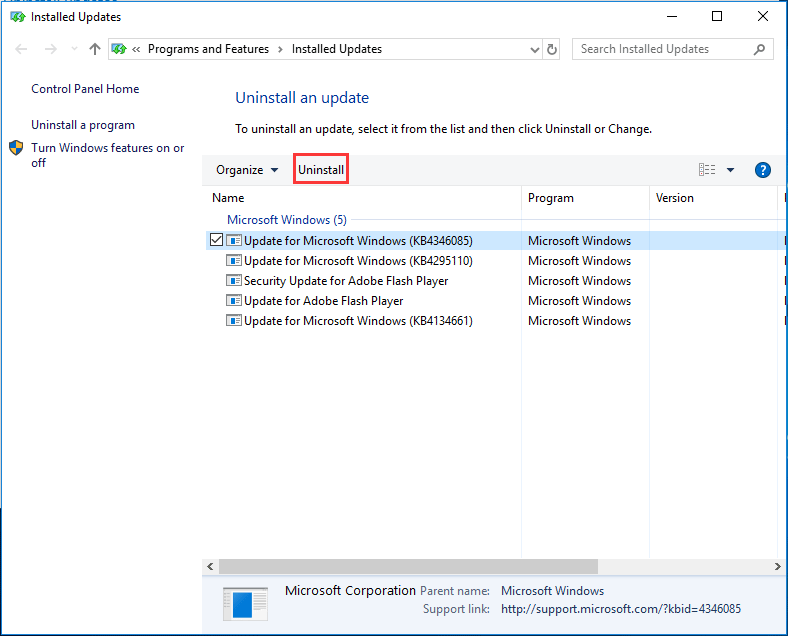This screenshot has height=636, width=788.
Task: Select Security Update for Adobe Flash Player
Action: point(346,281)
